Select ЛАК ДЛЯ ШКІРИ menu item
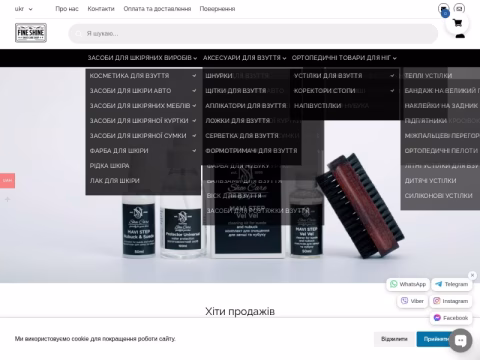This screenshot has height=360, width=480. [114, 181]
